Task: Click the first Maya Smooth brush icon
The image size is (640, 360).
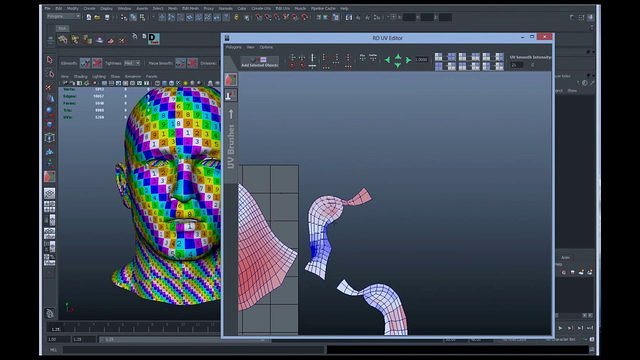Action: [x=180, y=63]
